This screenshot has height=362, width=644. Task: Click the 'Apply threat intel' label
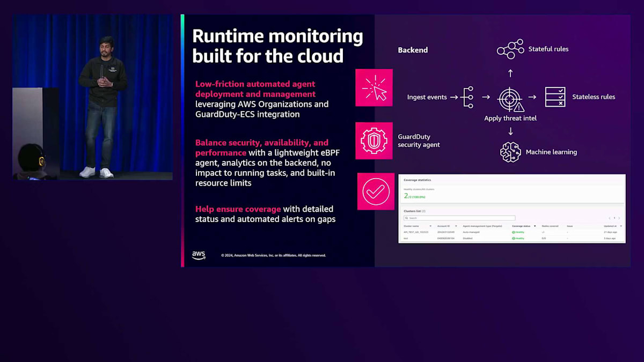pyautogui.click(x=510, y=118)
